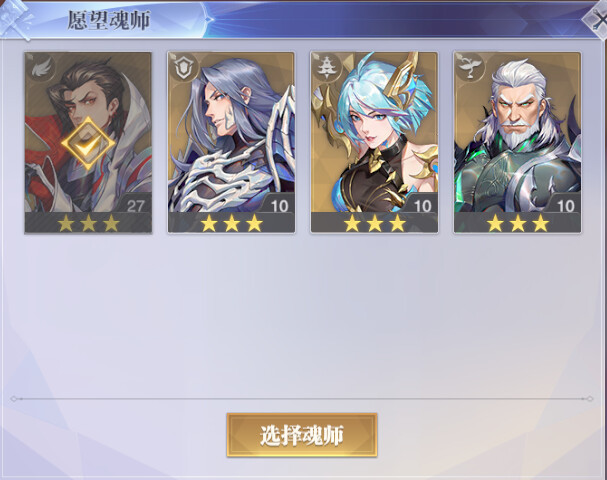Image resolution: width=607 pixels, height=480 pixels.
Task: Click the level 10 badge on the purple-haired card
Action: click(x=279, y=205)
